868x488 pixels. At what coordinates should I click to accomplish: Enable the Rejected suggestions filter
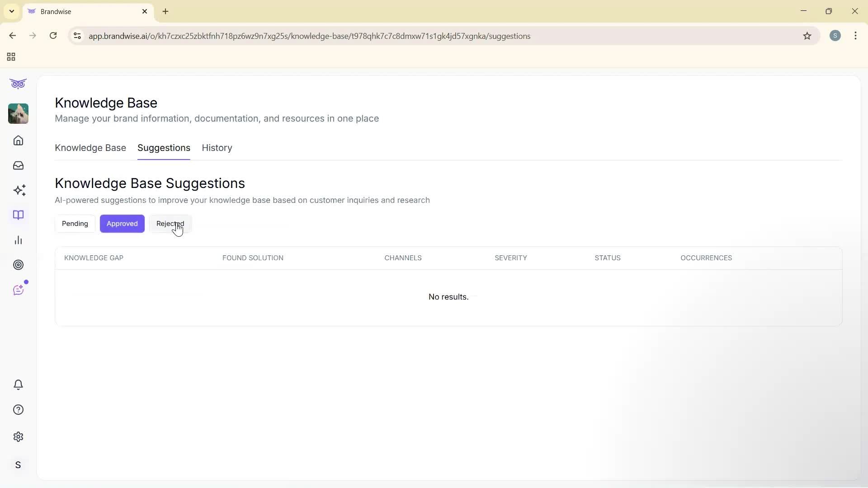(170, 223)
